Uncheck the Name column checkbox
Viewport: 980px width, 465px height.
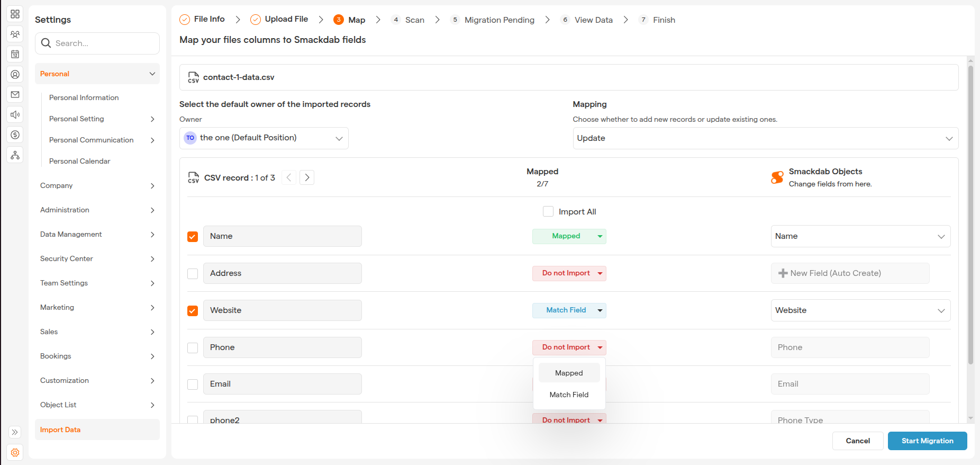click(x=193, y=237)
